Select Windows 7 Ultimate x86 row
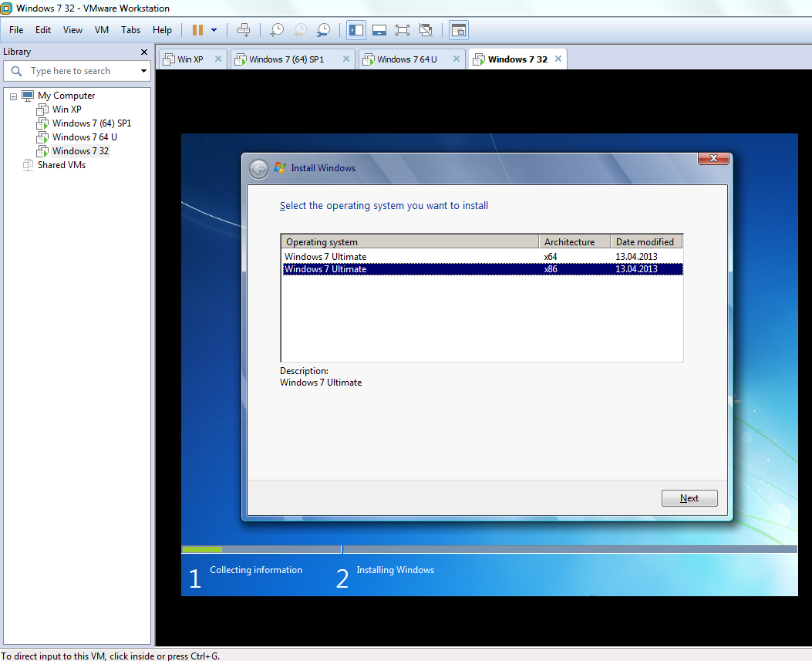812x661 pixels. (x=482, y=269)
